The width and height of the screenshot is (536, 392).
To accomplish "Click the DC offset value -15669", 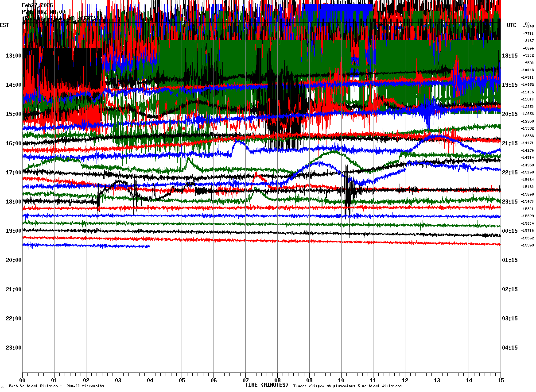I will 527,194.
